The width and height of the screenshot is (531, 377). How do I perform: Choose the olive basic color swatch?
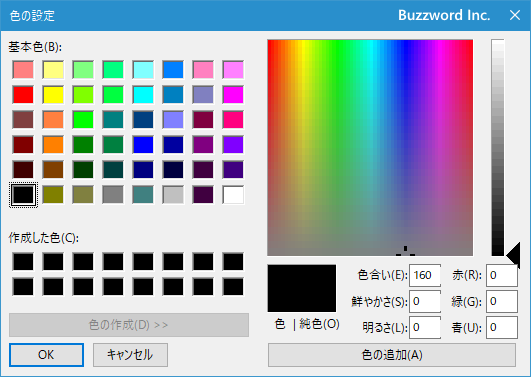tap(53, 195)
